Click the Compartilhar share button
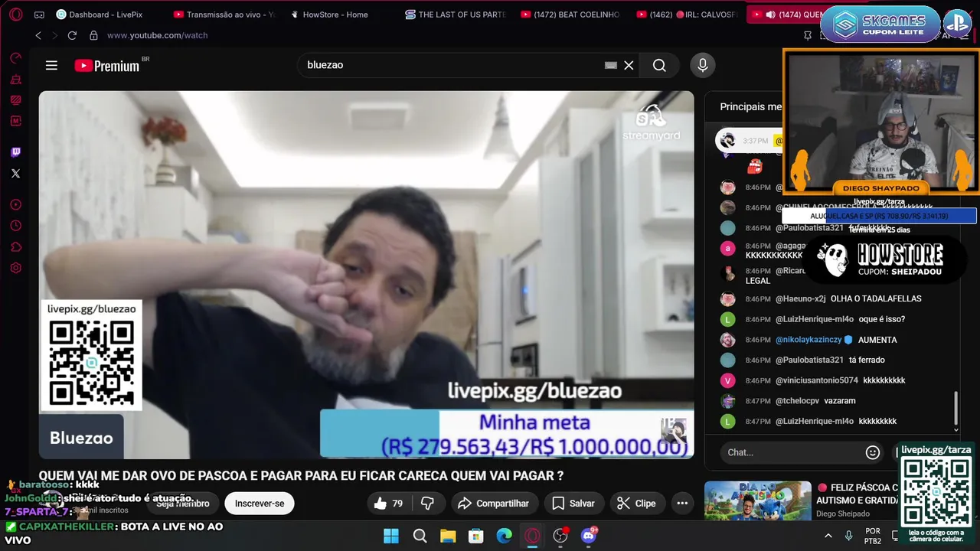980x551 pixels. click(x=493, y=504)
